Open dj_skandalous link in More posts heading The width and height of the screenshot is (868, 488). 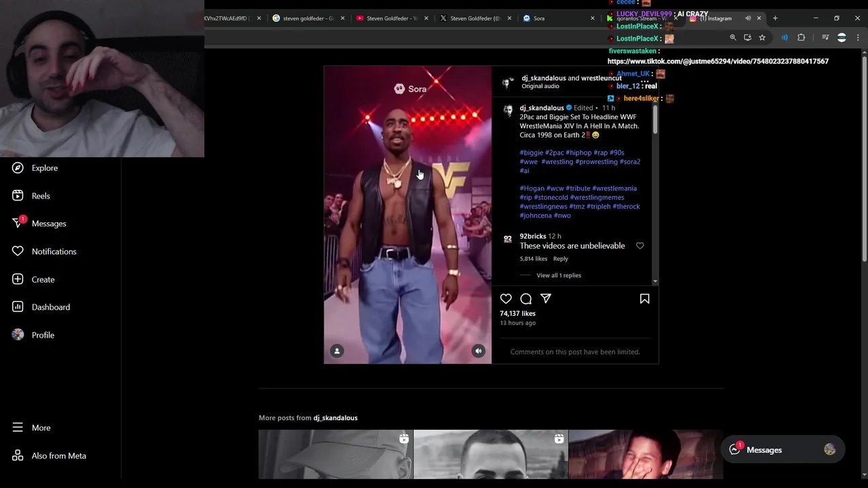pos(335,418)
